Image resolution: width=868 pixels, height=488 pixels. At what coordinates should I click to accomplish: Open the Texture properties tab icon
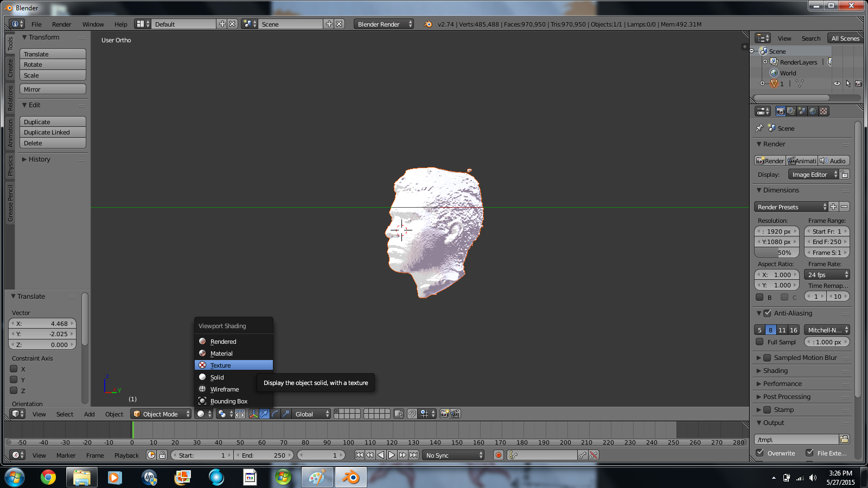(x=824, y=111)
